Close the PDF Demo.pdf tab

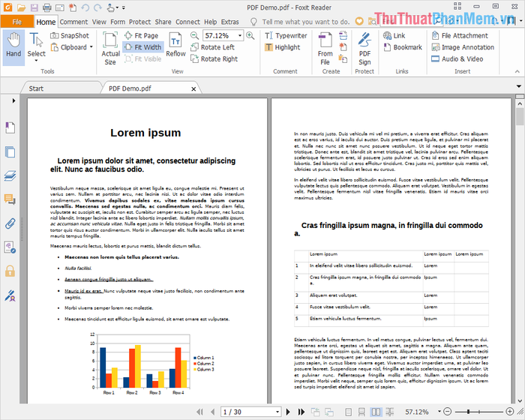point(193,88)
